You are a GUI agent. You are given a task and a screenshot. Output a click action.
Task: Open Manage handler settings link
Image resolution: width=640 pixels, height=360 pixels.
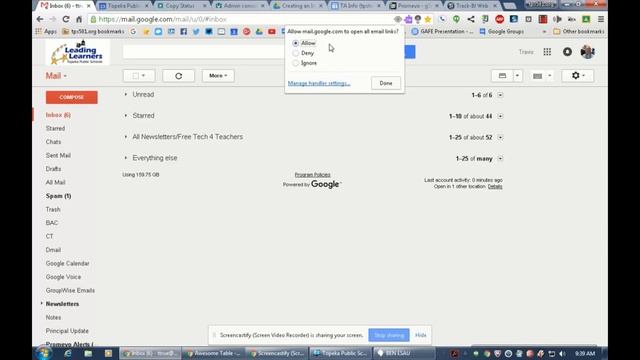click(319, 83)
